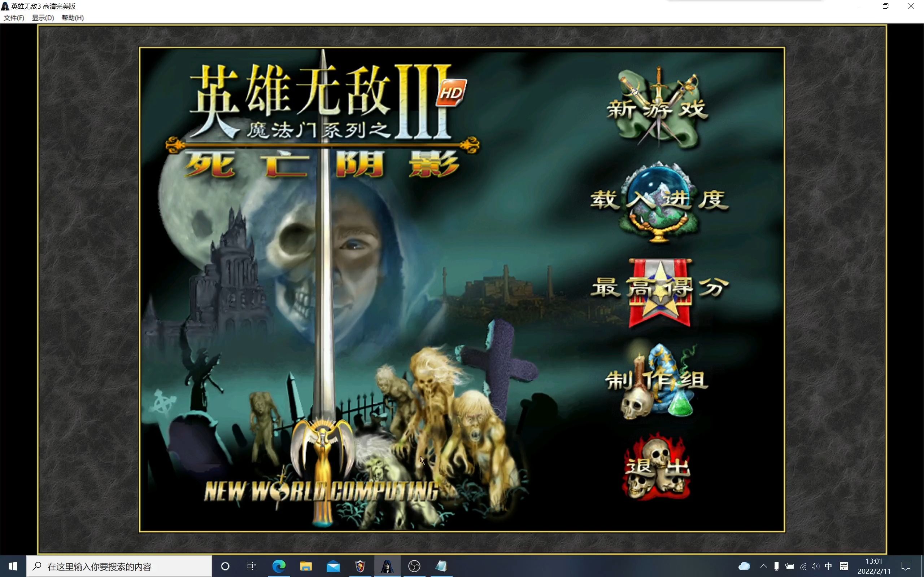This screenshot has width=924, height=577.
Task: Open OBS Studio from the taskbar
Action: click(x=414, y=566)
